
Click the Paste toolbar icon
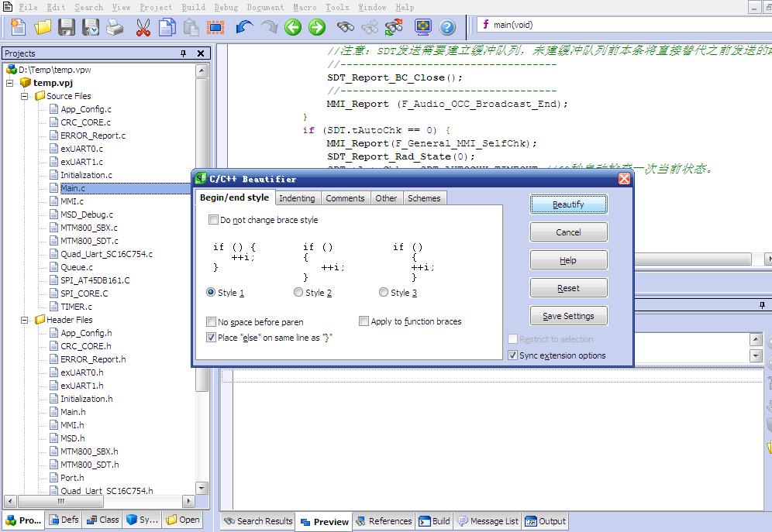point(191,27)
